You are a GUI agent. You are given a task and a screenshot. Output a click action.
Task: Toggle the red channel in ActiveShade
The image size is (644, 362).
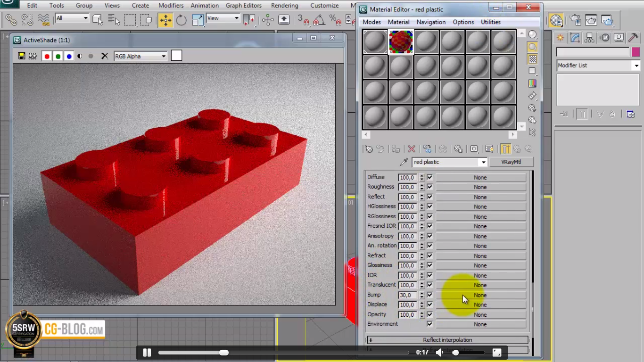point(47,56)
